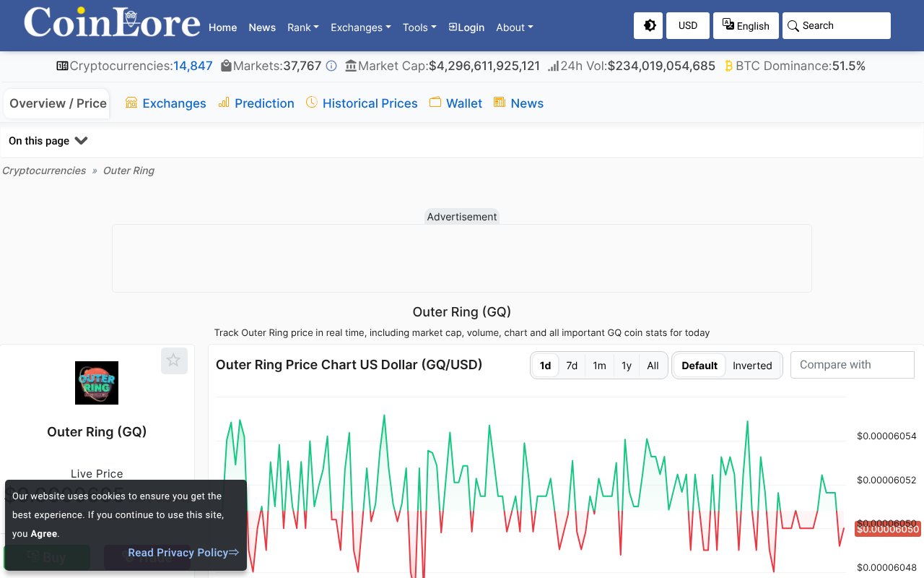The height and width of the screenshot is (578, 924).
Task: Switch to the Overview / Price tab
Action: pyautogui.click(x=56, y=103)
